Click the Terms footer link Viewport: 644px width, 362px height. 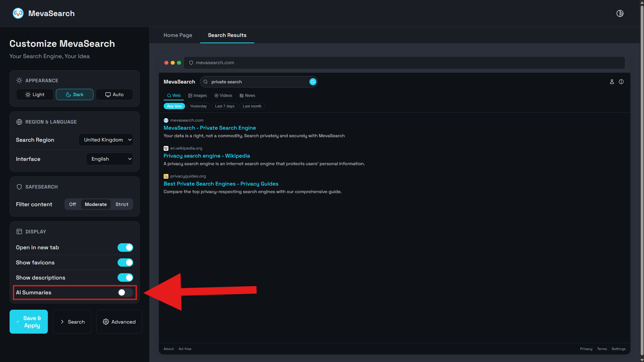pyautogui.click(x=602, y=349)
